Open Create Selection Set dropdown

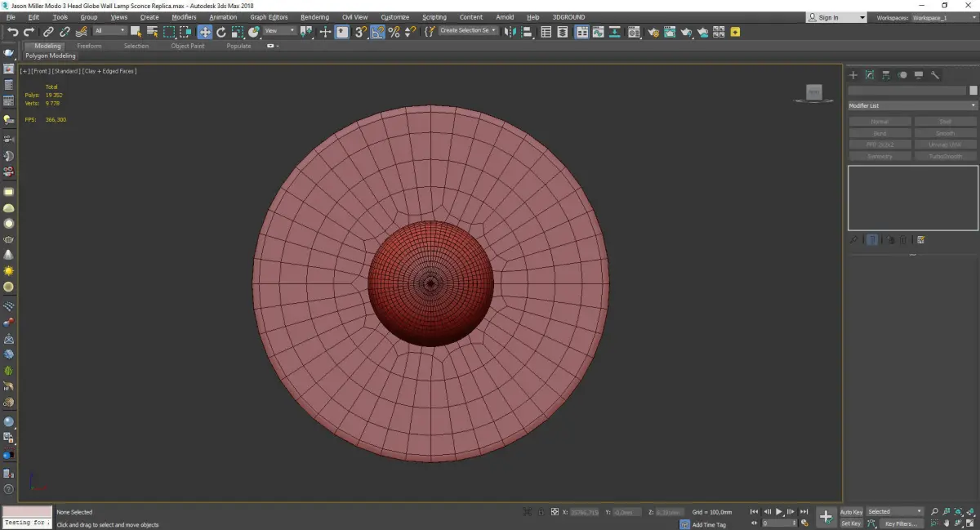coord(468,31)
